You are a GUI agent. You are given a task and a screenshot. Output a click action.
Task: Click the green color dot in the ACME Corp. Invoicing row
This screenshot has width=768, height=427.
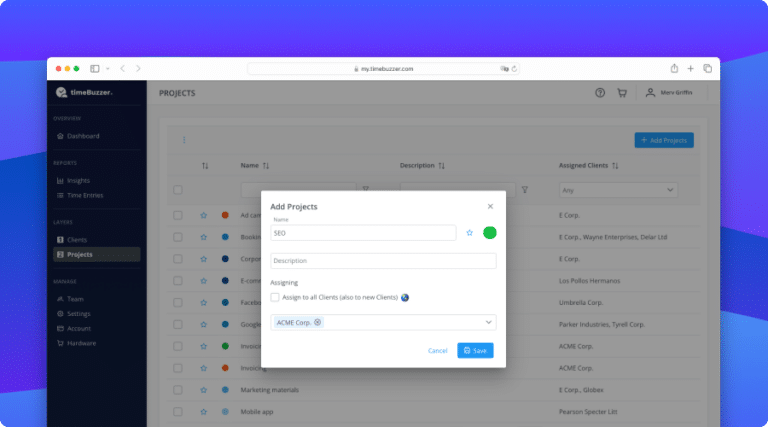tap(225, 346)
